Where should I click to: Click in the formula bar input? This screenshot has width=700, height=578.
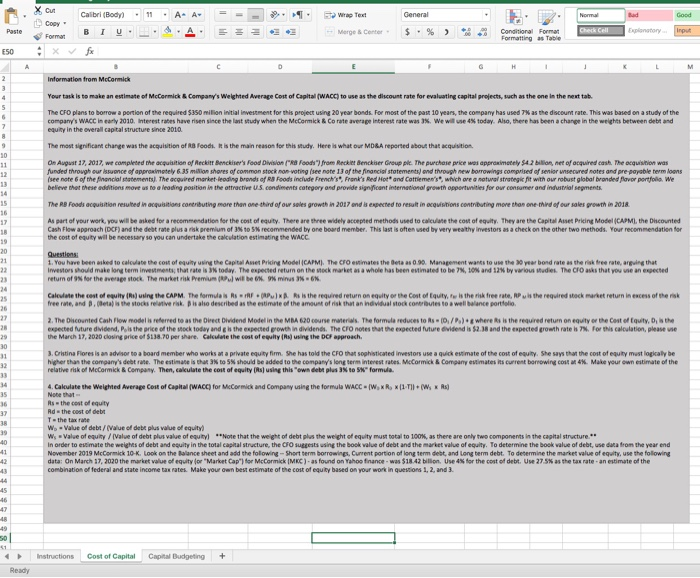pos(398,51)
